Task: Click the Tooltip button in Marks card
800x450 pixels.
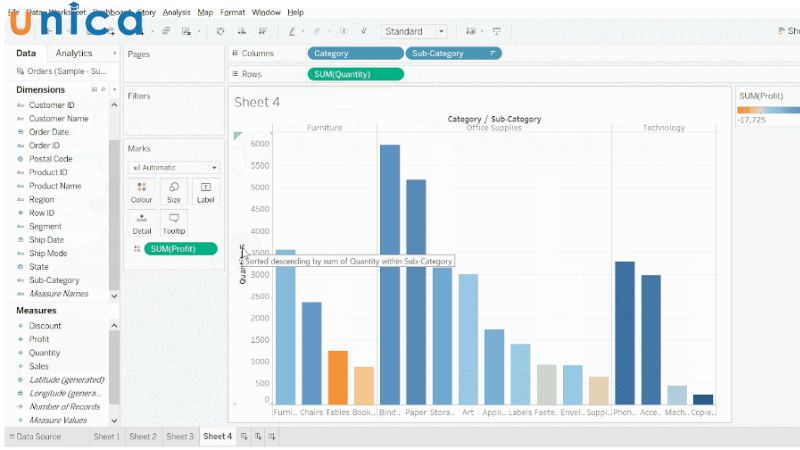Action: coord(174,222)
